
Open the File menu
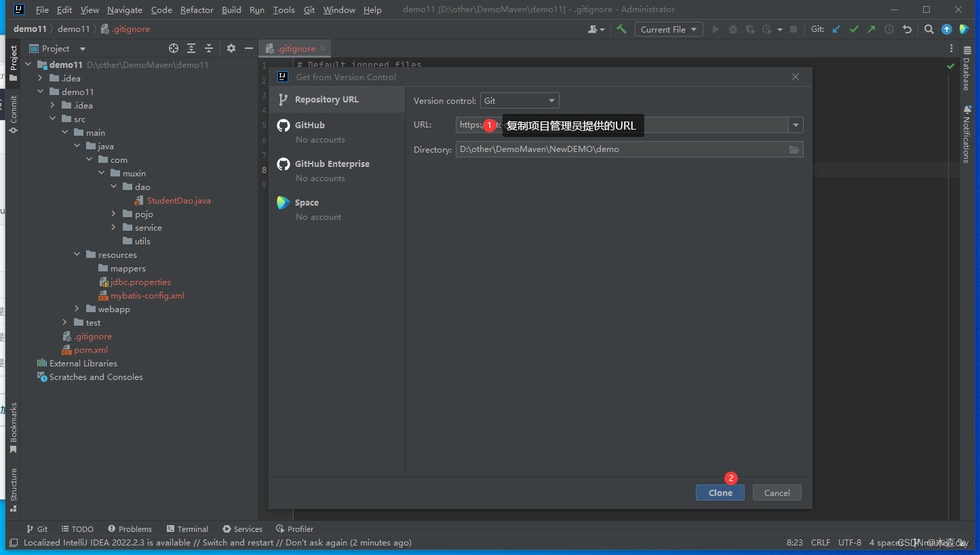click(42, 9)
